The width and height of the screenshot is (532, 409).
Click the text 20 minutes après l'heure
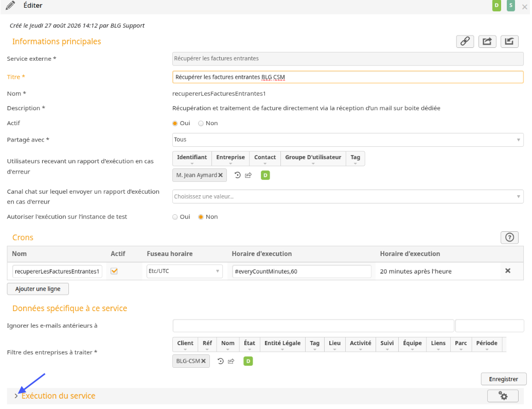(416, 271)
